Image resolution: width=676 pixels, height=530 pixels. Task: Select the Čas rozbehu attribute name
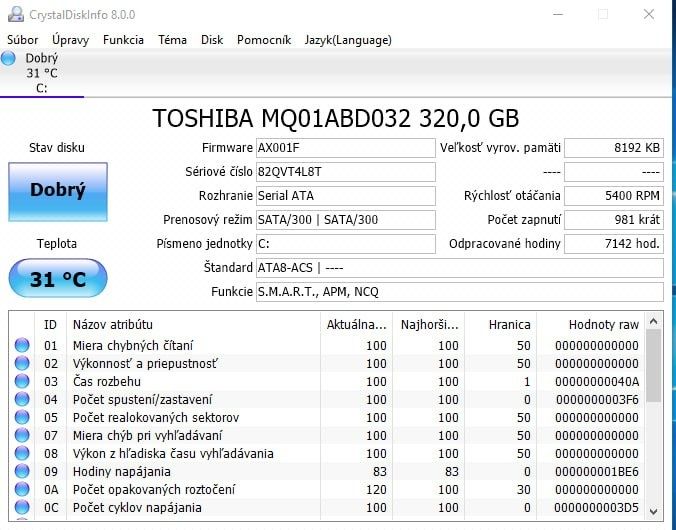[x=106, y=382]
